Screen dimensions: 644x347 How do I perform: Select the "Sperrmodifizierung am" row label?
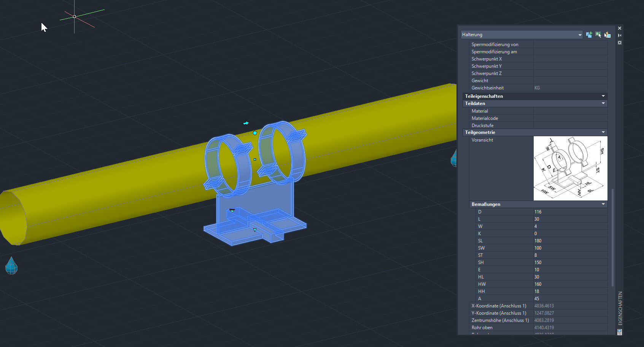[x=494, y=52]
